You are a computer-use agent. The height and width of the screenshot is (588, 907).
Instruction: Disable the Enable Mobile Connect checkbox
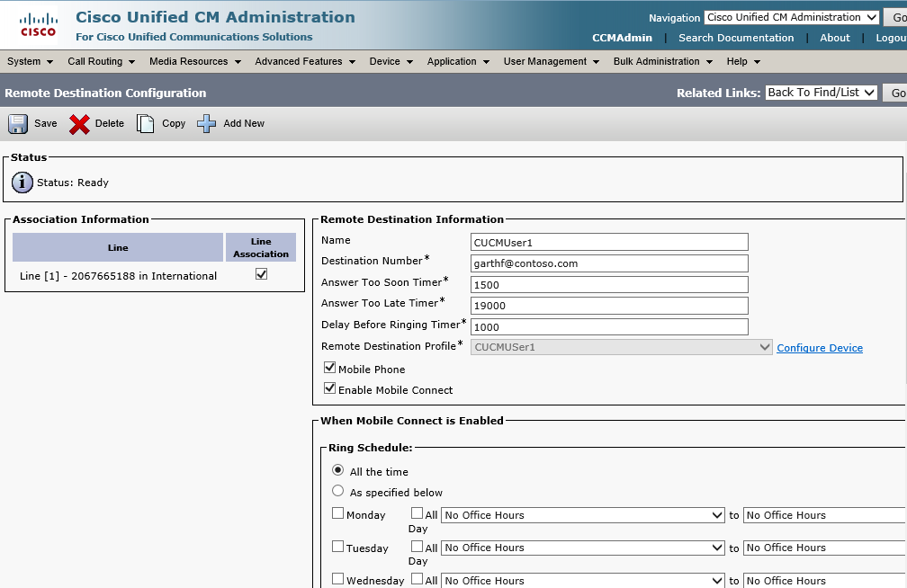329,388
